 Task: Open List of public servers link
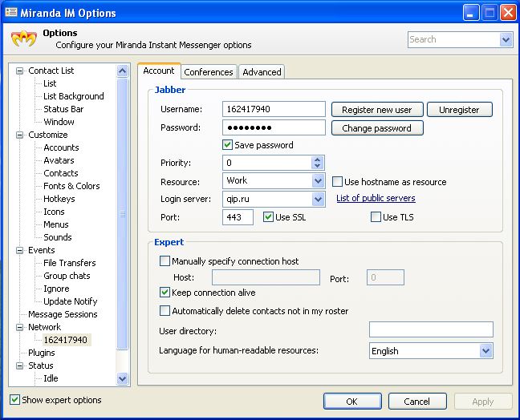point(376,198)
